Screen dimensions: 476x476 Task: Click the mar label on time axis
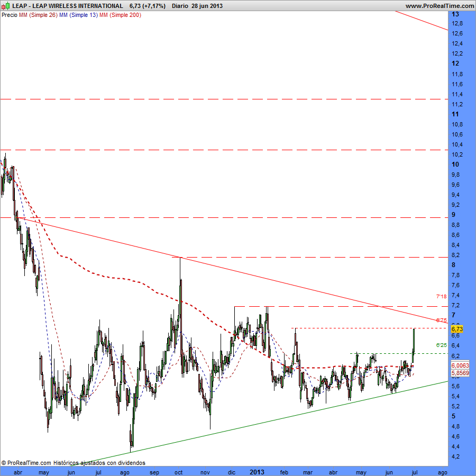[x=307, y=472]
